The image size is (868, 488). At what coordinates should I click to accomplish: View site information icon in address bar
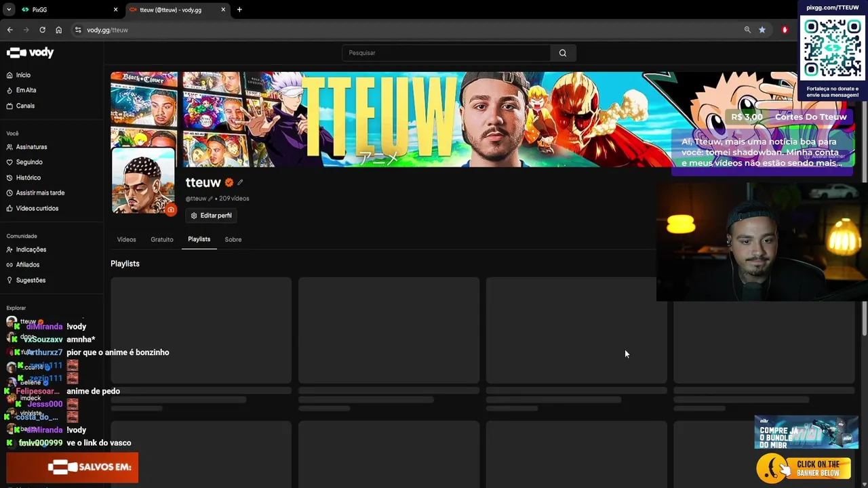point(78,30)
